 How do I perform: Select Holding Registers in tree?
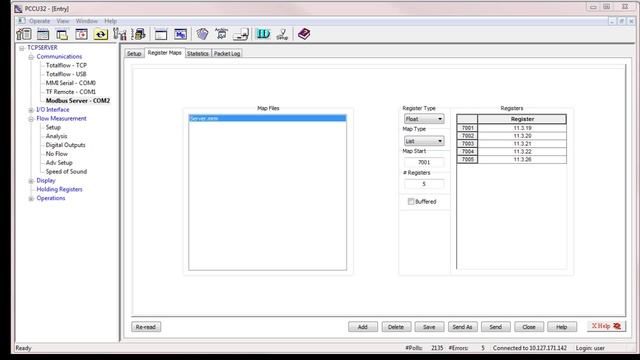click(59, 189)
